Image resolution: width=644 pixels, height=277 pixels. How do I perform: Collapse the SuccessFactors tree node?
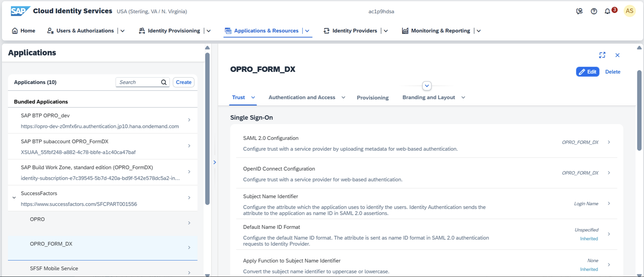coord(14,198)
